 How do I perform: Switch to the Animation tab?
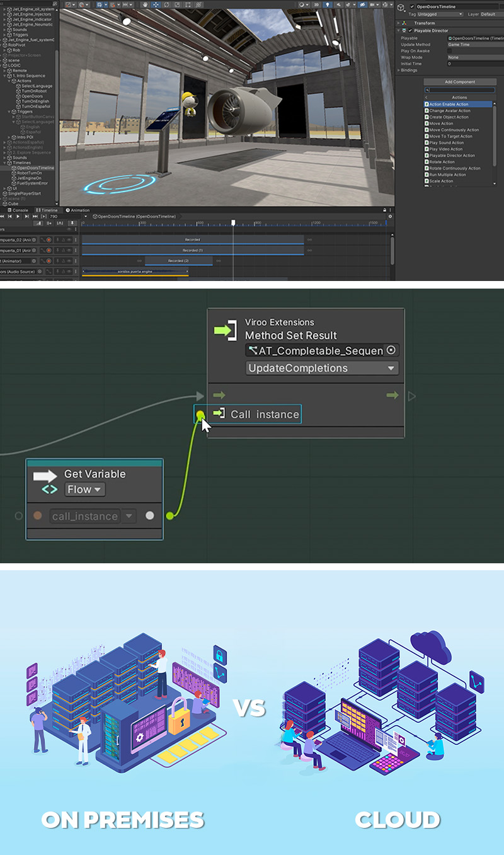77,210
